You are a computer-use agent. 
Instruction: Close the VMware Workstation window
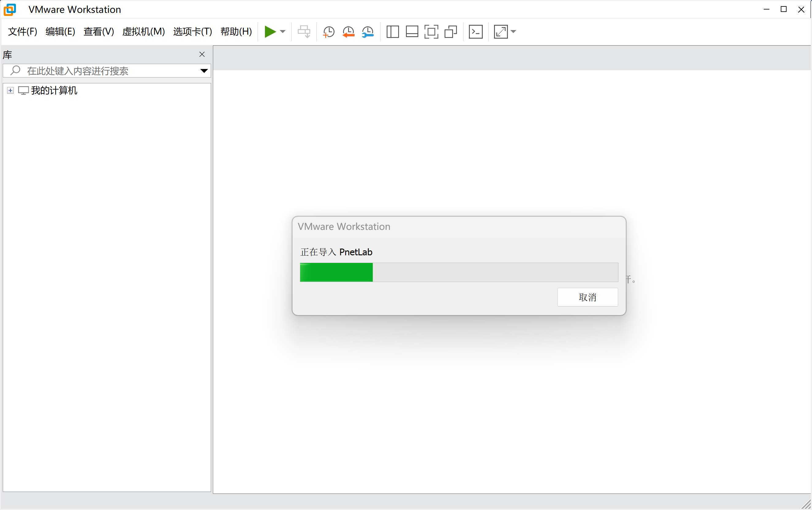click(801, 10)
